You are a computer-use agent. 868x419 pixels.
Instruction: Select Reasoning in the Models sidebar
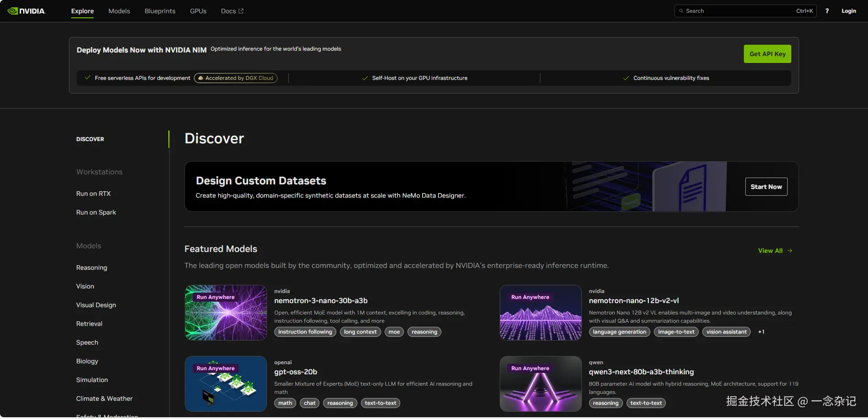92,267
